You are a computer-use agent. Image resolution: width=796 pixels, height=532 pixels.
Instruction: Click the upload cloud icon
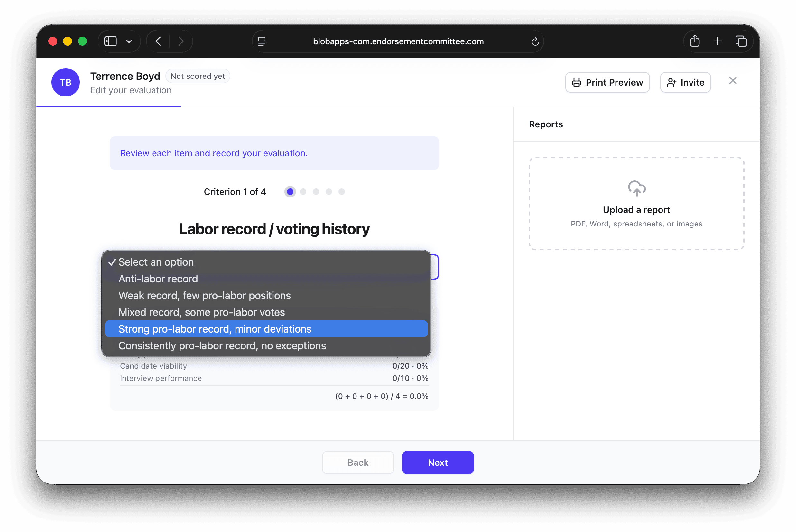point(636,188)
